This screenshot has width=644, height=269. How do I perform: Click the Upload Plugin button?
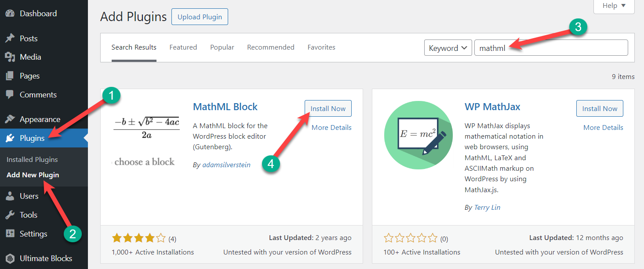pos(200,18)
